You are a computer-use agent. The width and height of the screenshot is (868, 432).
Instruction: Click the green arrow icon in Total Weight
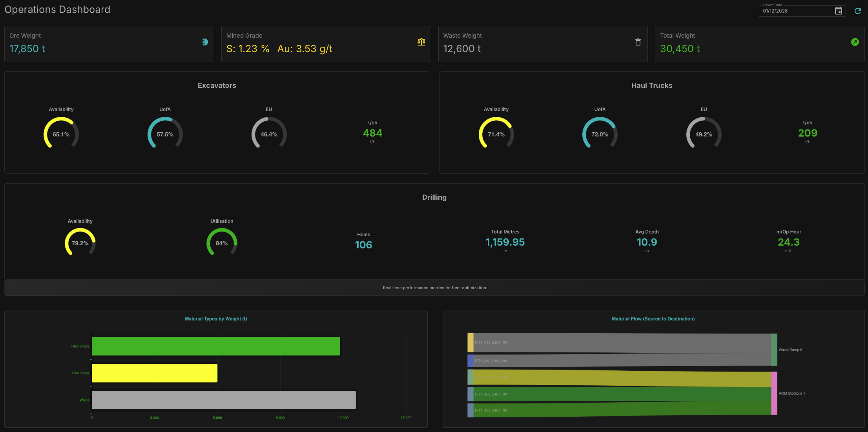point(855,42)
